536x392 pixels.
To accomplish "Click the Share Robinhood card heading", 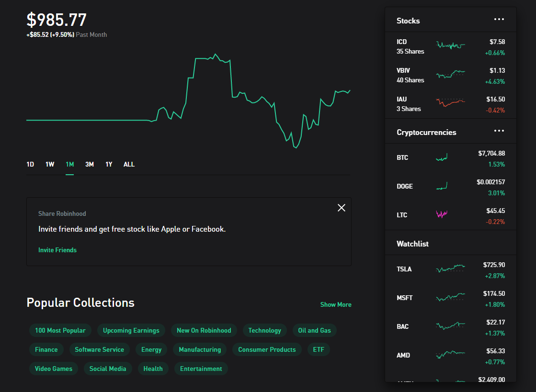I will point(62,213).
